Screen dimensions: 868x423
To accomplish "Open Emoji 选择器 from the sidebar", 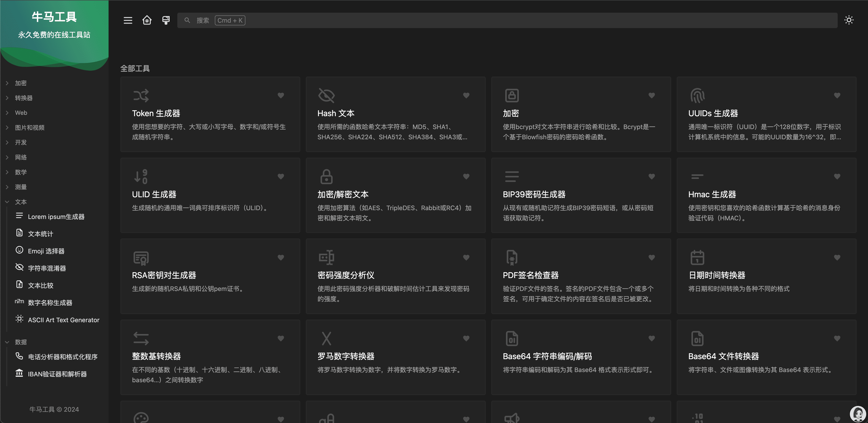I will click(46, 251).
